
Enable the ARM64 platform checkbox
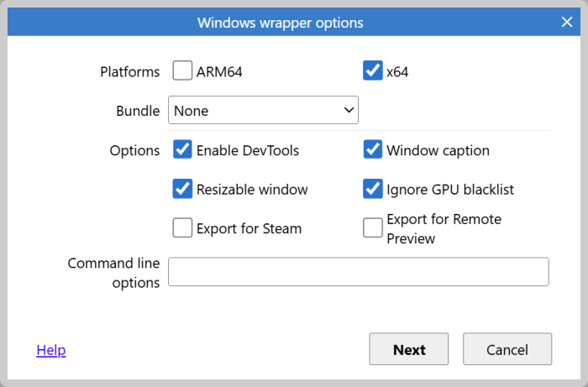[x=182, y=71]
